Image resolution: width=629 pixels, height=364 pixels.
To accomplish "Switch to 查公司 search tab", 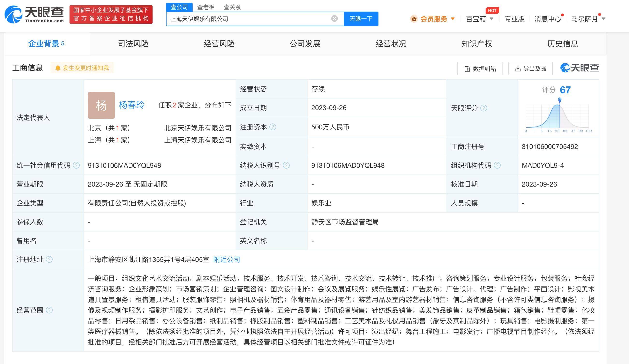I will pyautogui.click(x=179, y=7).
